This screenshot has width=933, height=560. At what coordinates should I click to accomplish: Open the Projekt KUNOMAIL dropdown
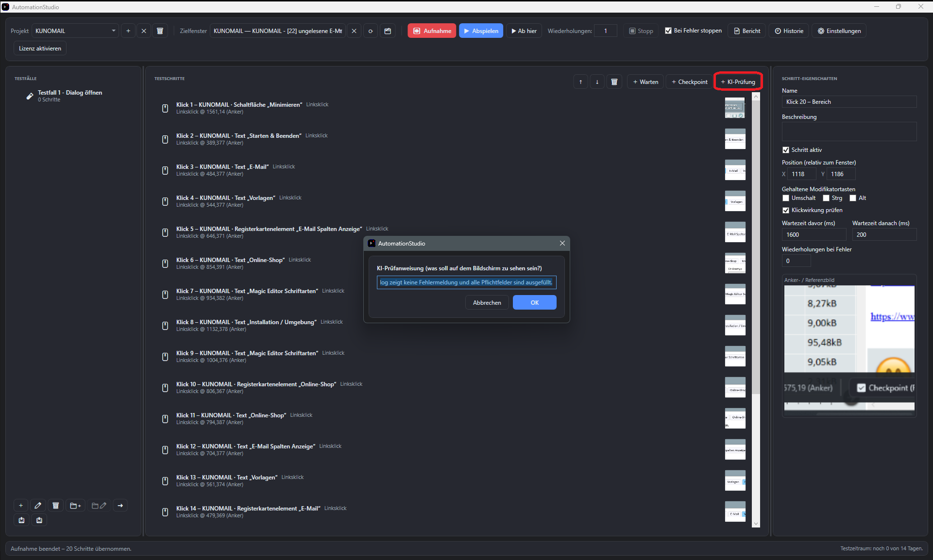point(75,31)
